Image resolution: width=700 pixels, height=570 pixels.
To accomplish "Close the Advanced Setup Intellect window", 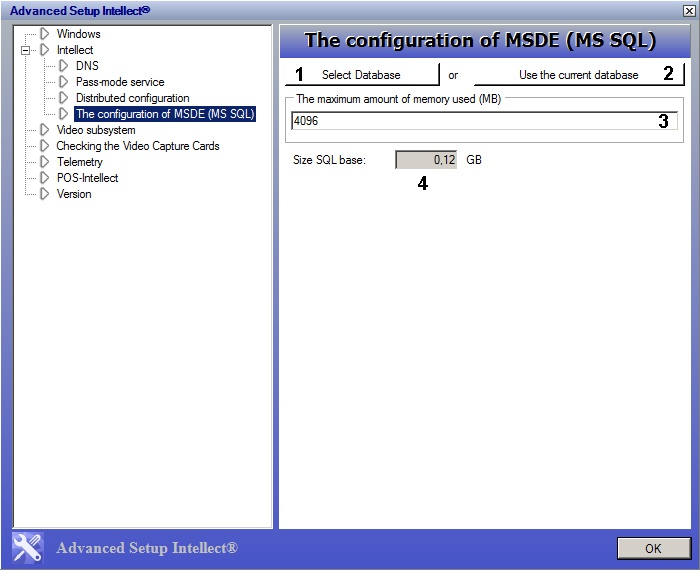I will (689, 11).
